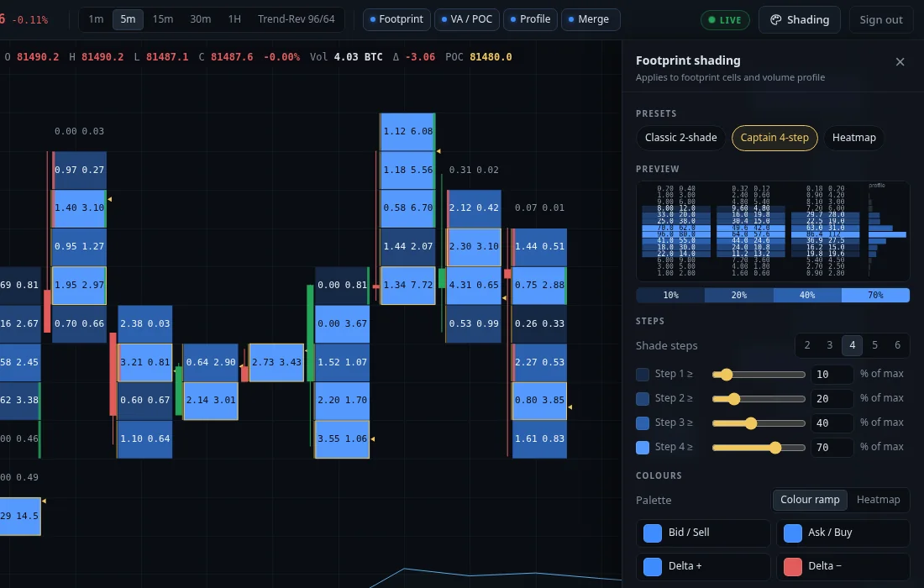Image resolution: width=924 pixels, height=588 pixels.
Task: Close the Footprint shading panel
Action: point(900,62)
